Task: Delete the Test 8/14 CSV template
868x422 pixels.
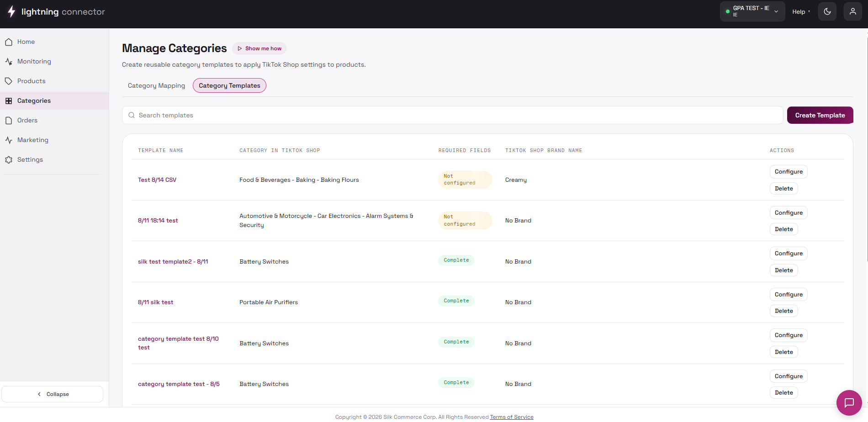Action: coord(784,189)
